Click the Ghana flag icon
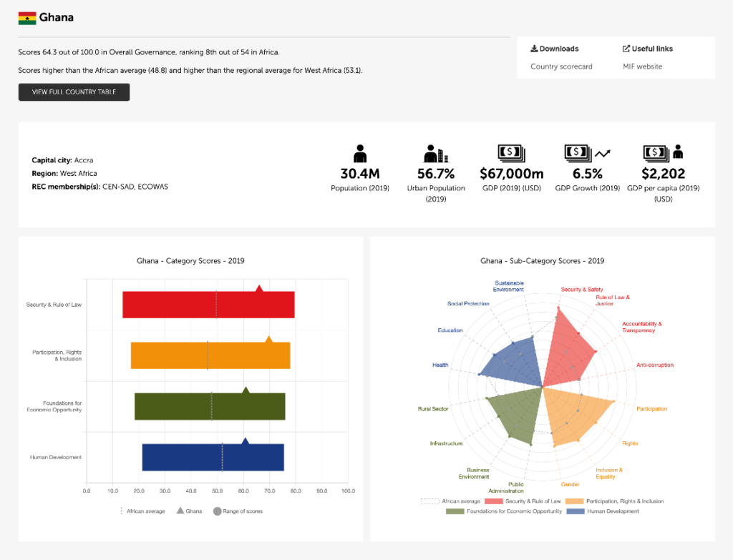The width and height of the screenshot is (733, 560). pyautogui.click(x=27, y=18)
